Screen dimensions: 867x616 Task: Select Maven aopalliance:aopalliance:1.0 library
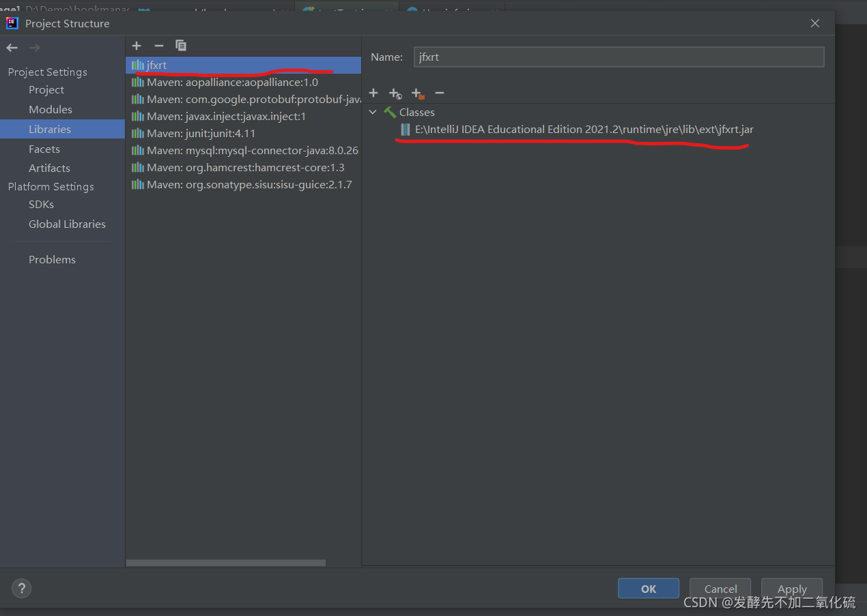click(x=244, y=83)
